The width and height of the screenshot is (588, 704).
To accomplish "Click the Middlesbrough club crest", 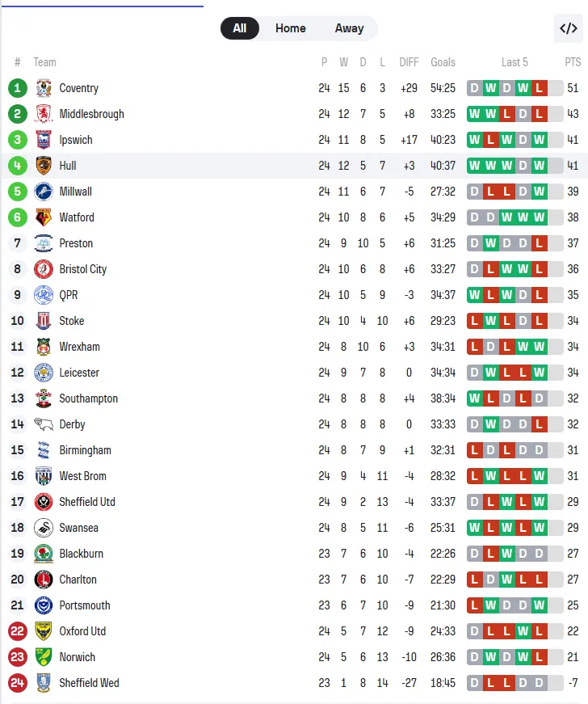I will click(x=44, y=114).
